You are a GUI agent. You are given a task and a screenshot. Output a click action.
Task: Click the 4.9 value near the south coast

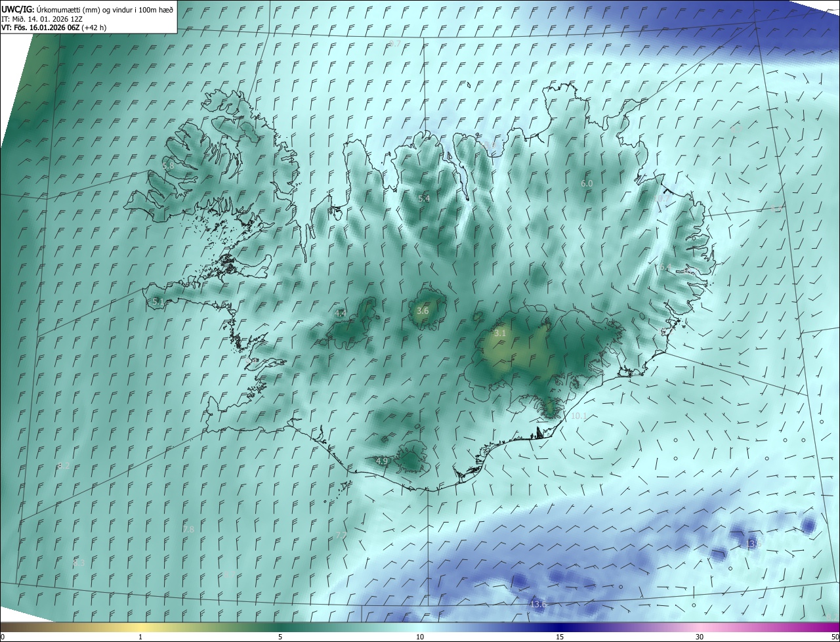(x=382, y=461)
